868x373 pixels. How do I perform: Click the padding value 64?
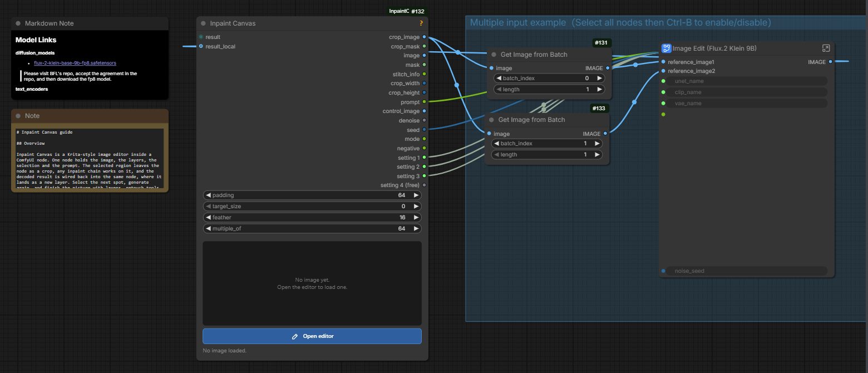[402, 195]
